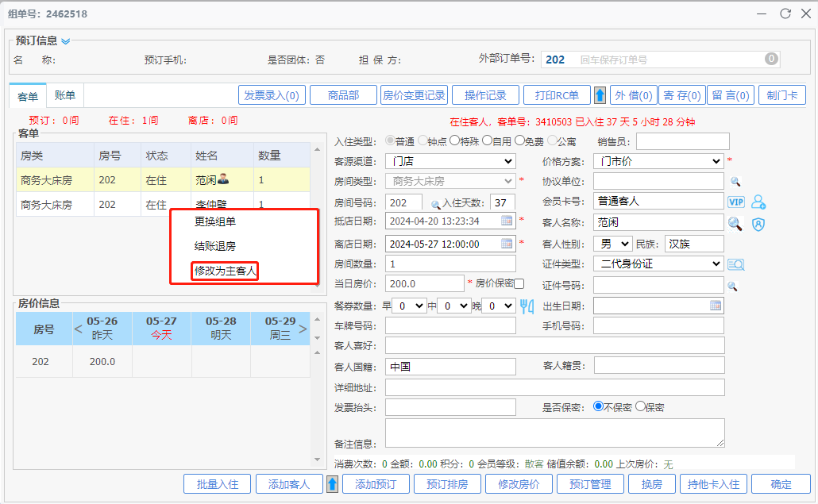818x504 pixels.
Task: Select 普通 check-in type
Action: (390, 140)
